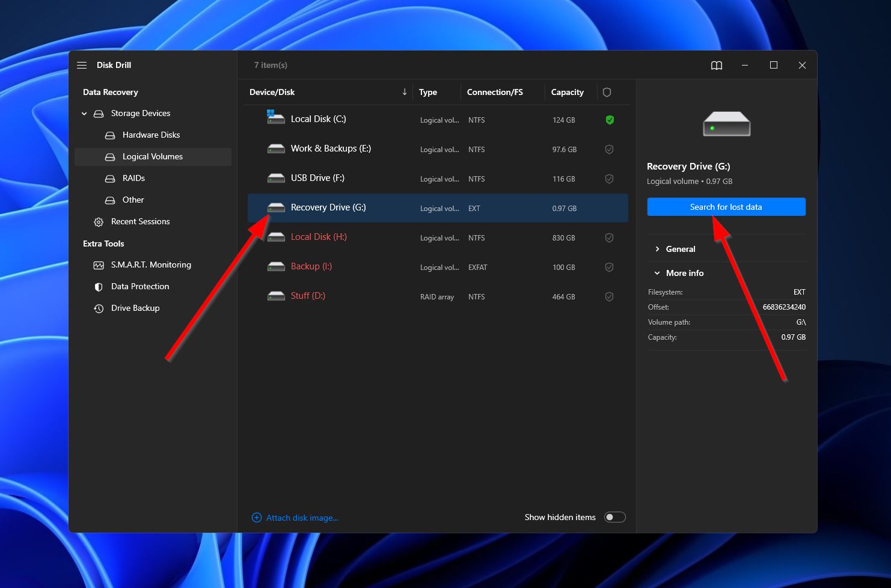Click protection shield for Stuff (D:)
Screen dimensions: 891x588
[609, 296]
